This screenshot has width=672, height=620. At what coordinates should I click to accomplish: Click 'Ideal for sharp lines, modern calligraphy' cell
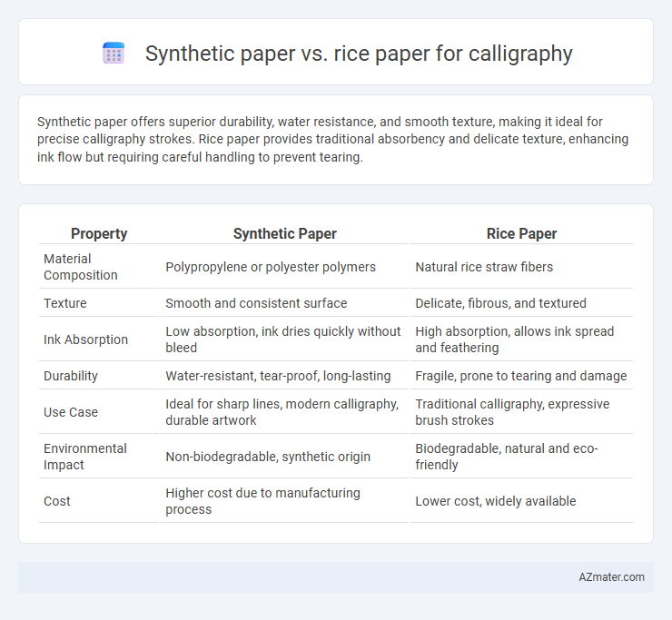coord(282,412)
